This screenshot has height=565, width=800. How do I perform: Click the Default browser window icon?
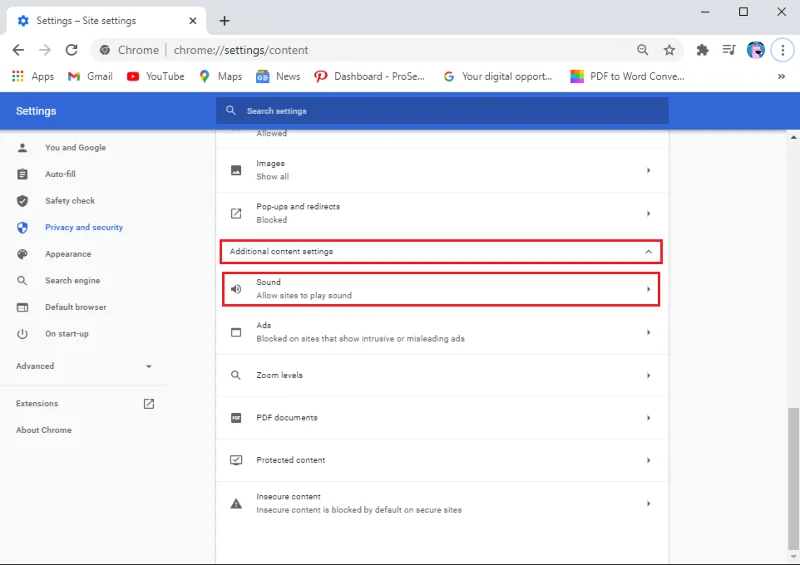[22, 307]
